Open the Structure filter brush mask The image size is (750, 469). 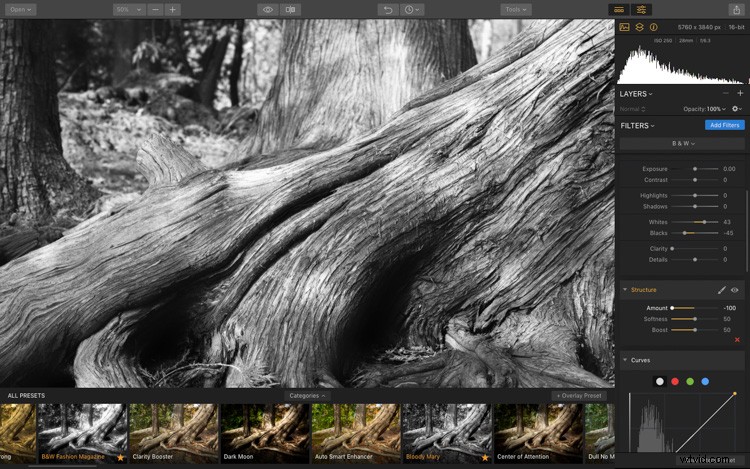[x=721, y=290]
